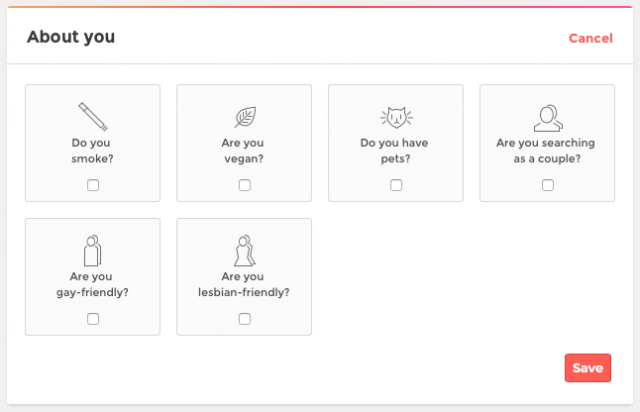
Task: Check the 'Do you smoke?' checkbox
Action: click(93, 185)
